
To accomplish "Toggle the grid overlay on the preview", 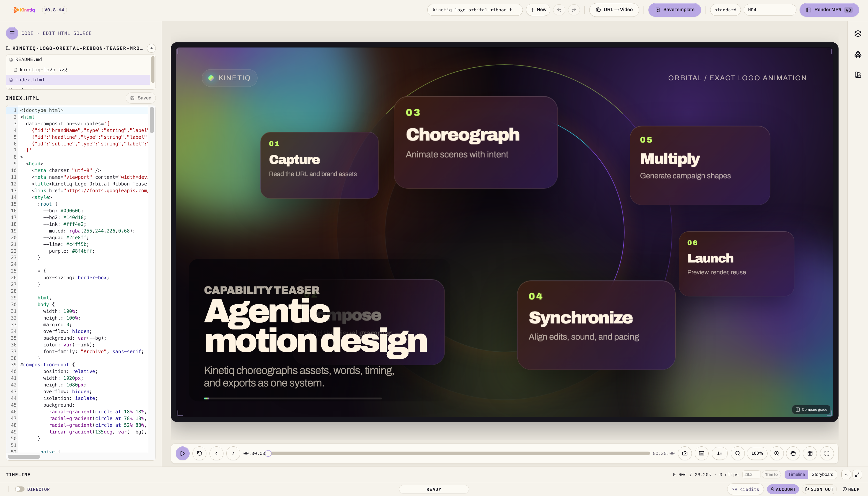I will click(x=810, y=453).
